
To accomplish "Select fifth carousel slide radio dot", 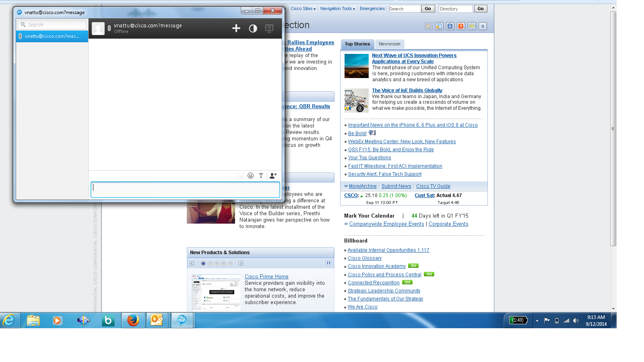I will [231, 263].
